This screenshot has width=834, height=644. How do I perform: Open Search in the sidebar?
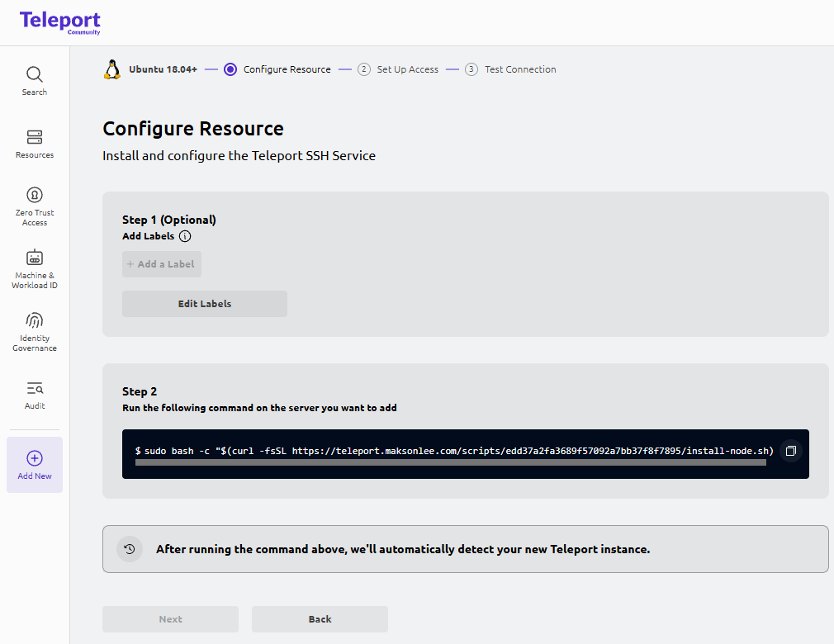pyautogui.click(x=35, y=81)
